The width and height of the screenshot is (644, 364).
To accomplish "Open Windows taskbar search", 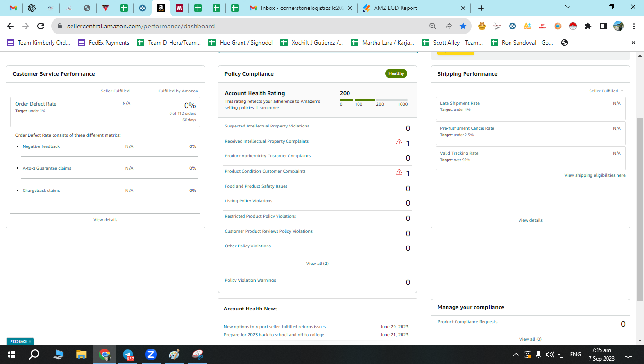I will click(x=34, y=355).
